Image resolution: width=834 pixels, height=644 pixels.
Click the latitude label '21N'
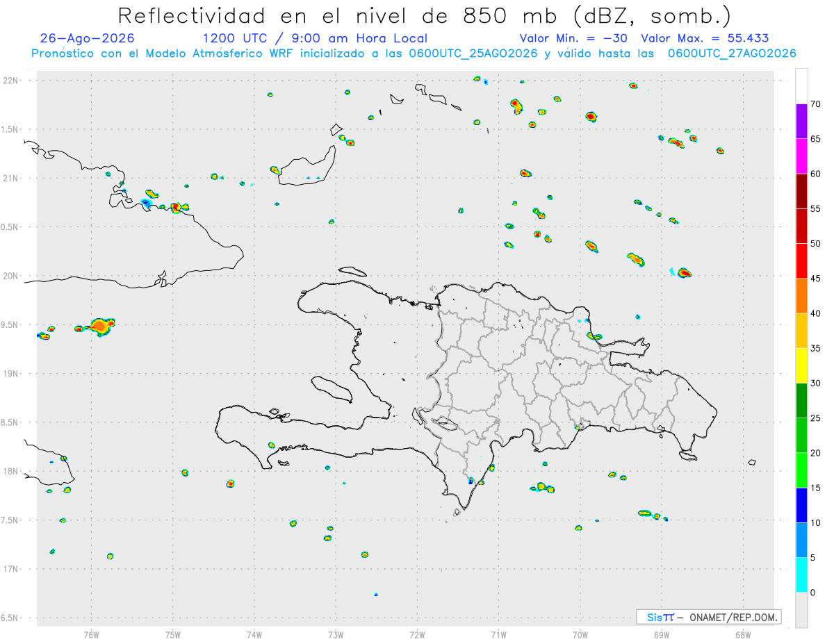pyautogui.click(x=12, y=178)
